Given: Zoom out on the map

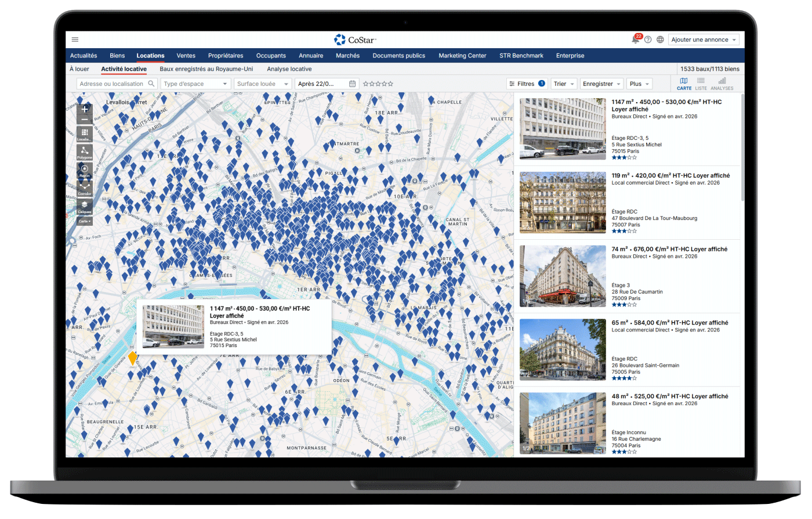Looking at the screenshot, I should [85, 120].
